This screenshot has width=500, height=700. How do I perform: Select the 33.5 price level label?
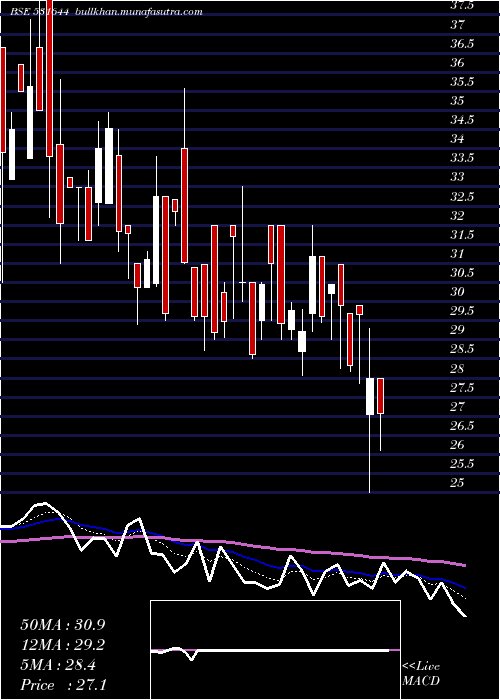(462, 158)
